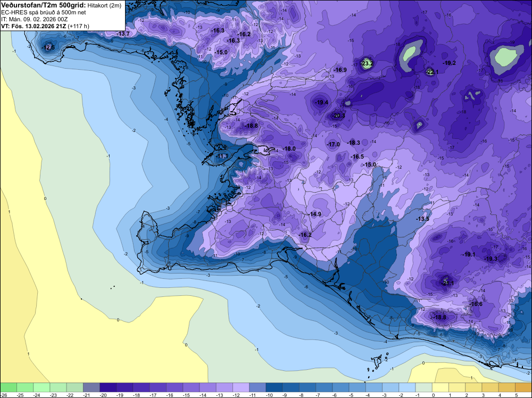Click the -18.0 temperature value on map
532x398 pixels.
pyautogui.click(x=289, y=148)
